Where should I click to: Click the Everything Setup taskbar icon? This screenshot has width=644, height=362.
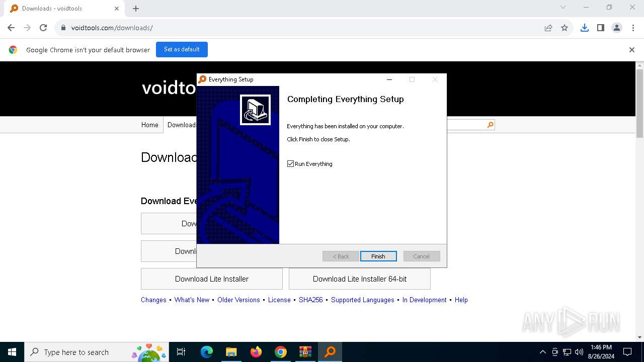330,352
